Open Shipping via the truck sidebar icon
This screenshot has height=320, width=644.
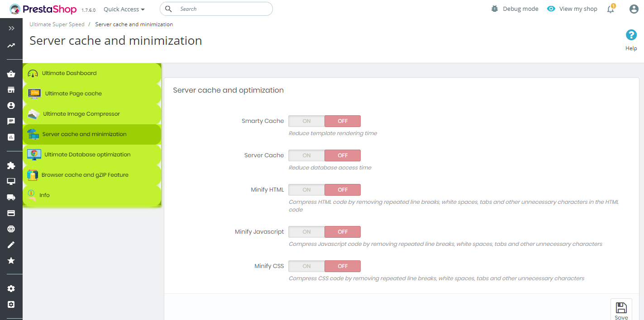(x=11, y=197)
